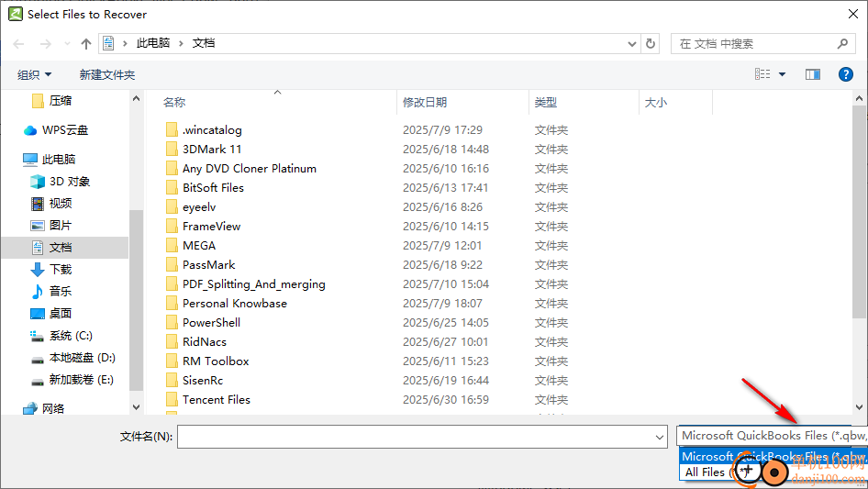Open WPS云盘 in the sidebar
Viewport: 868px width, 489px height.
click(x=65, y=130)
